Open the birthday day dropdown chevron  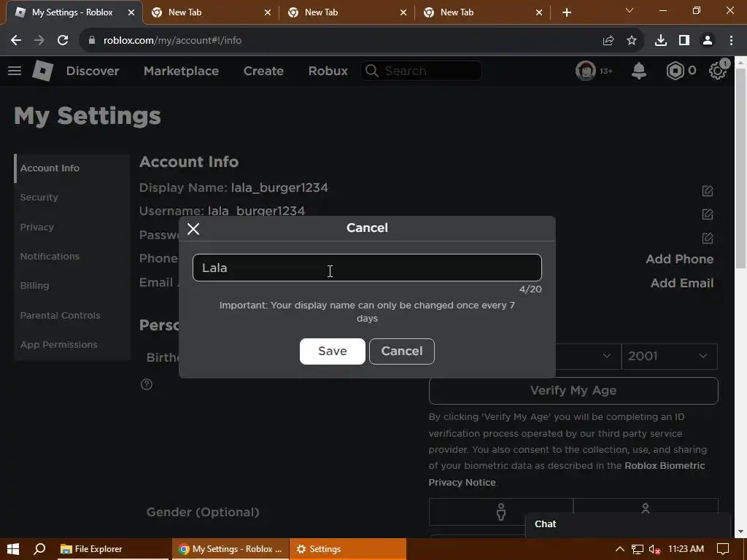click(x=606, y=356)
